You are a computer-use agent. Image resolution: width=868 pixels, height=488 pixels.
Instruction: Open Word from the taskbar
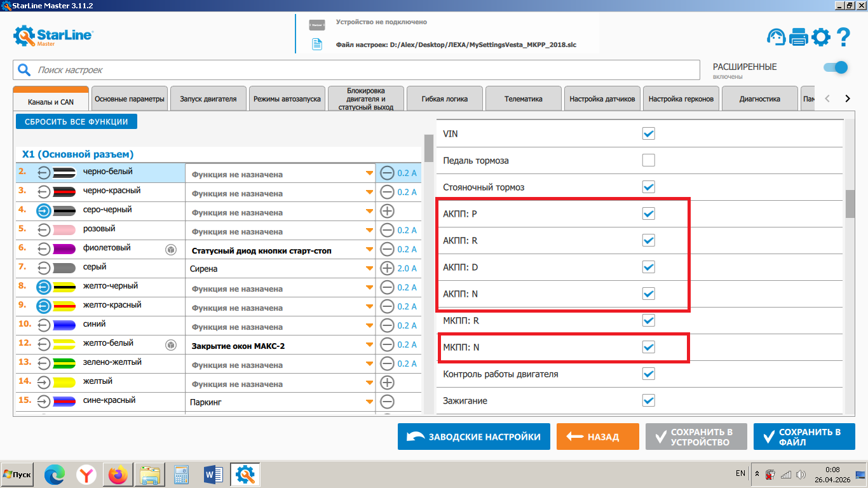coord(214,474)
